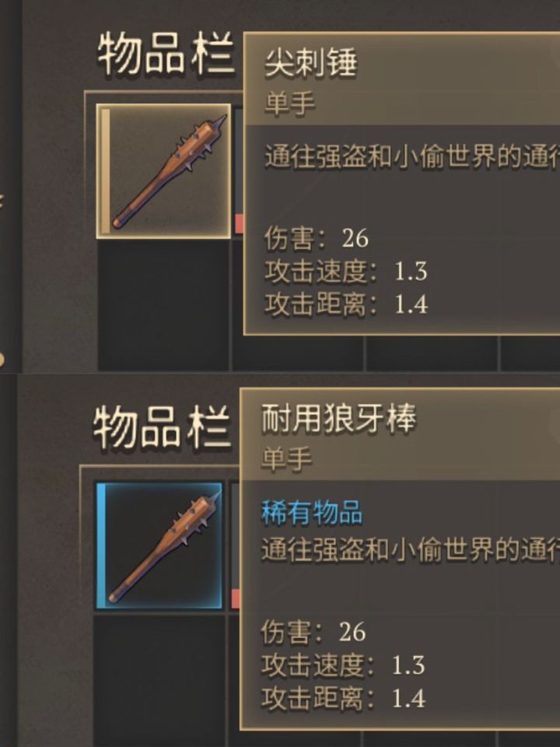Screen dimensions: 560x747
Task: Click the red-marked slot beside the blue-bordered club
Action: click(235, 545)
